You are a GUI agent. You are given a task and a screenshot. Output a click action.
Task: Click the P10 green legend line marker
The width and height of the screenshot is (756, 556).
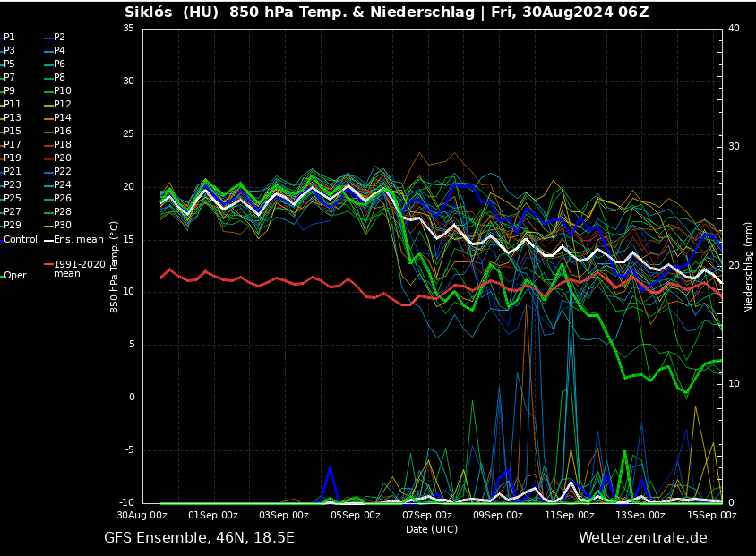(48, 91)
